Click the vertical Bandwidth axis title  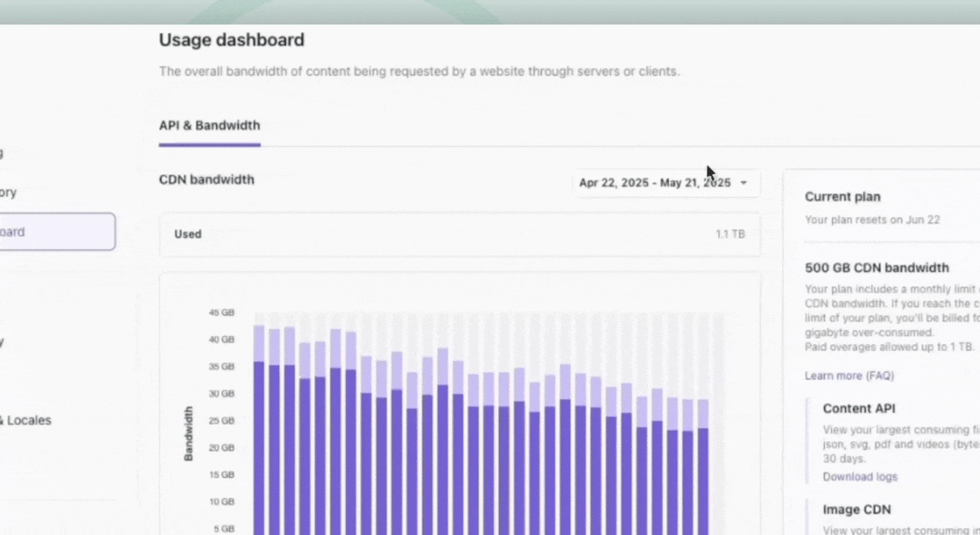[x=189, y=433]
